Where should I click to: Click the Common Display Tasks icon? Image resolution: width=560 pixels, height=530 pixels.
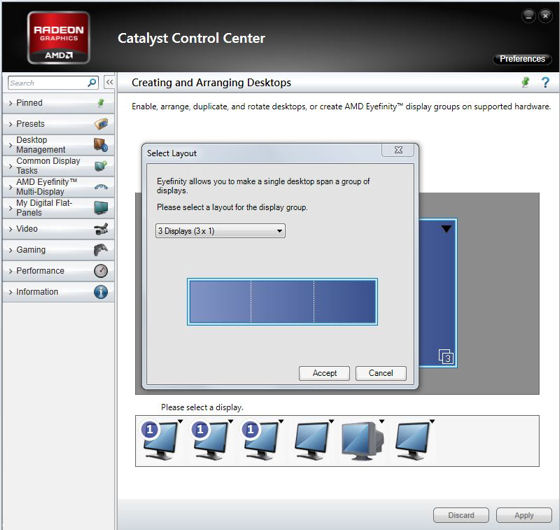tap(101, 166)
